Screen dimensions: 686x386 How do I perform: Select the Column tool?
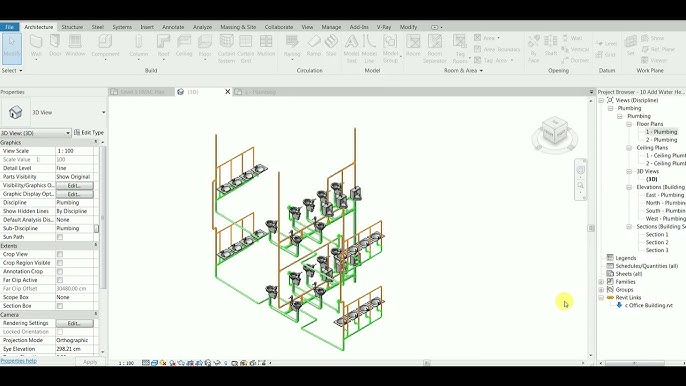click(x=139, y=46)
